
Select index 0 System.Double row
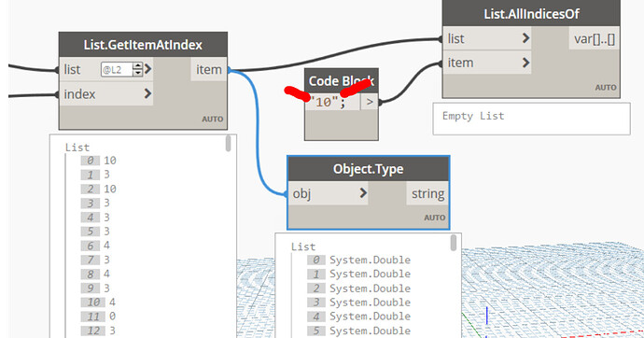pos(359,260)
